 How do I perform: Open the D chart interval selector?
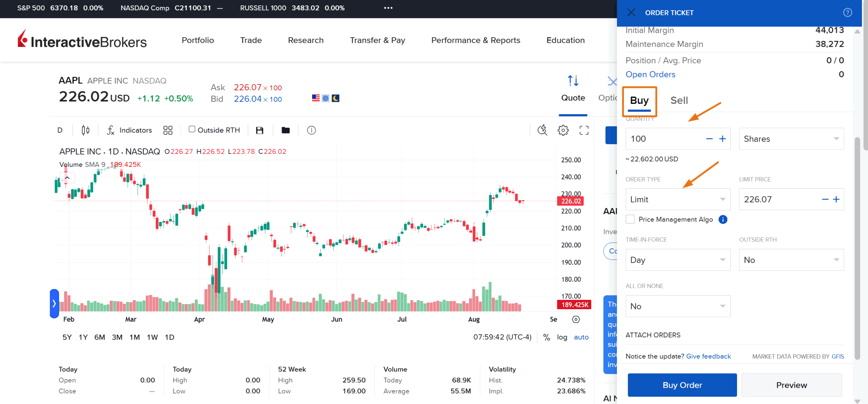[x=60, y=130]
